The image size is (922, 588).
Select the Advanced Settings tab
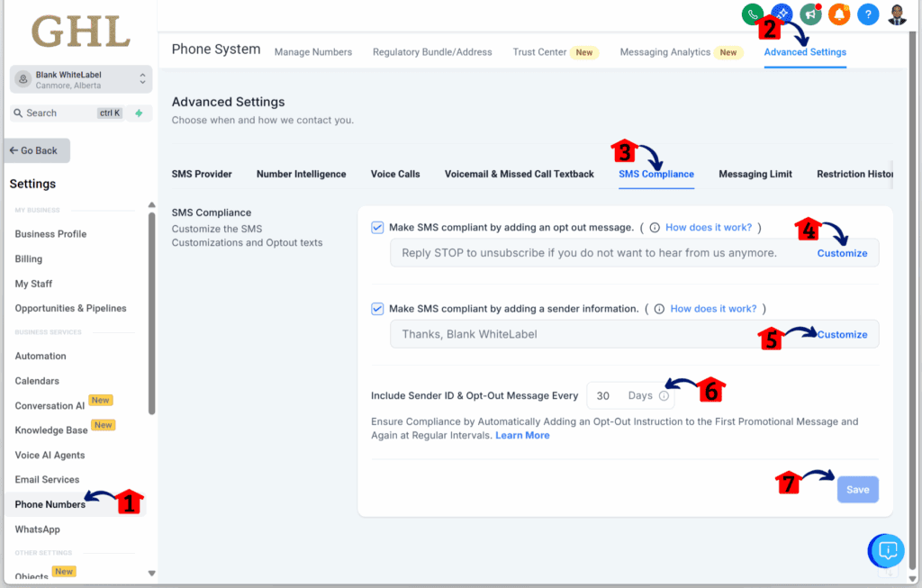tap(805, 52)
